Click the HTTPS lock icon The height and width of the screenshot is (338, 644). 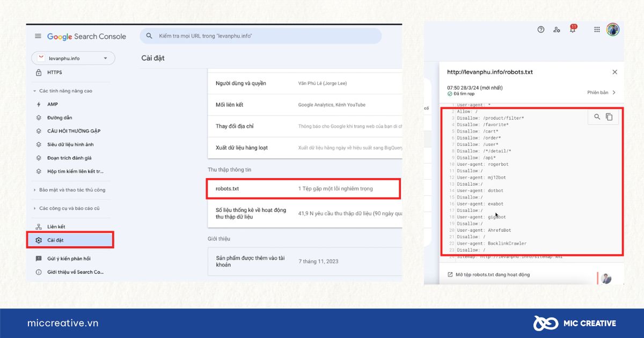(39, 72)
